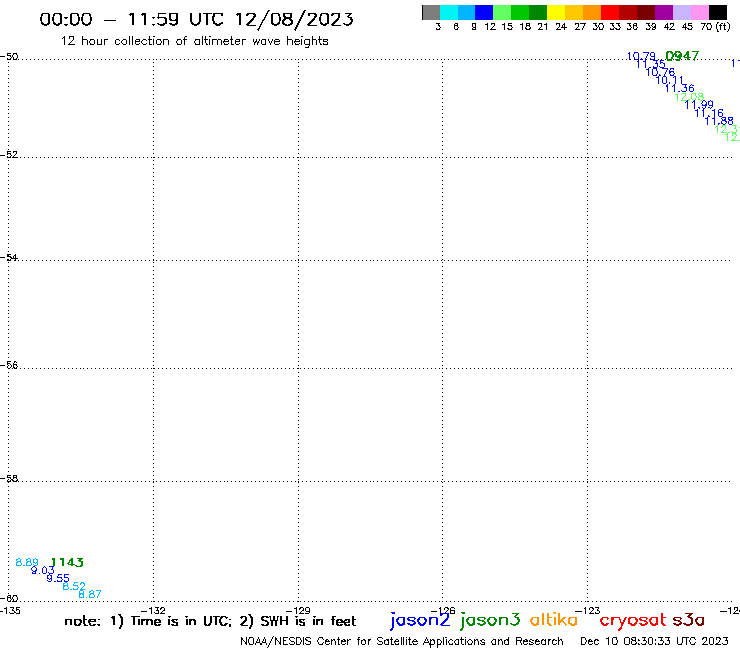Select the altika legend label
740x650 pixels.
[x=554, y=619]
